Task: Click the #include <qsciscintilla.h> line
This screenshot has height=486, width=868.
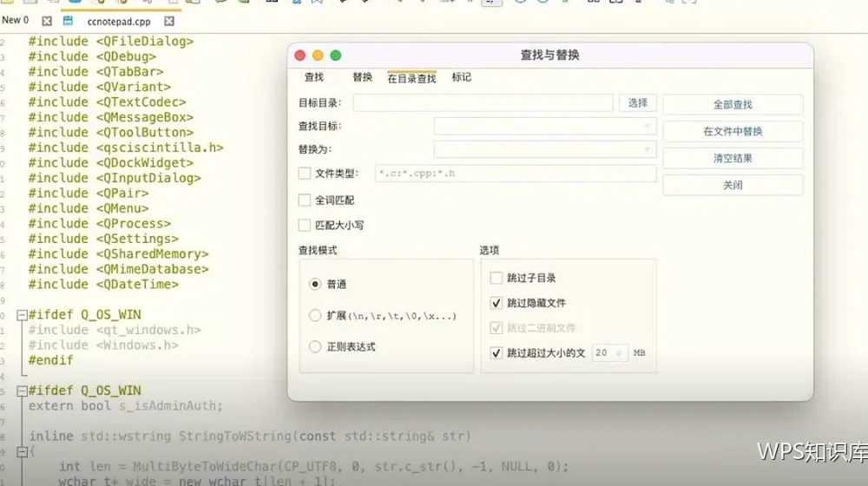Action: (x=126, y=148)
